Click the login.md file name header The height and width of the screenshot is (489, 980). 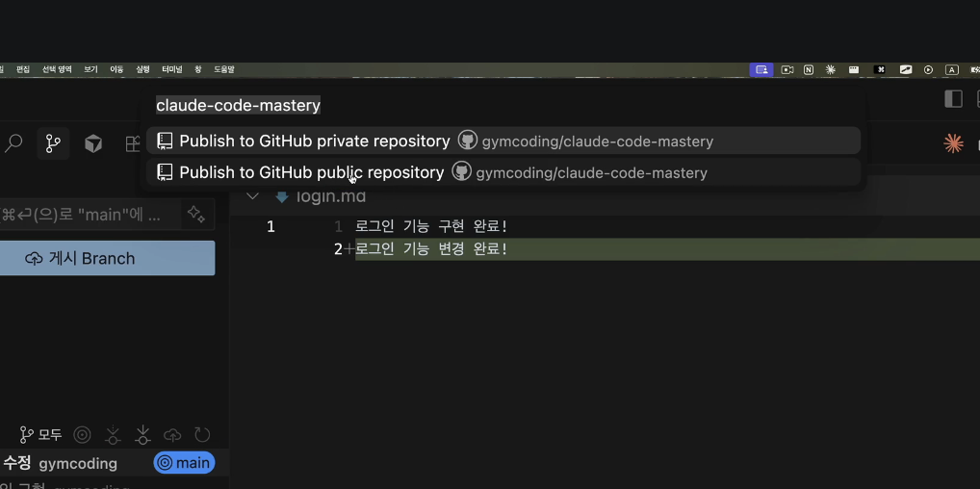pos(330,195)
